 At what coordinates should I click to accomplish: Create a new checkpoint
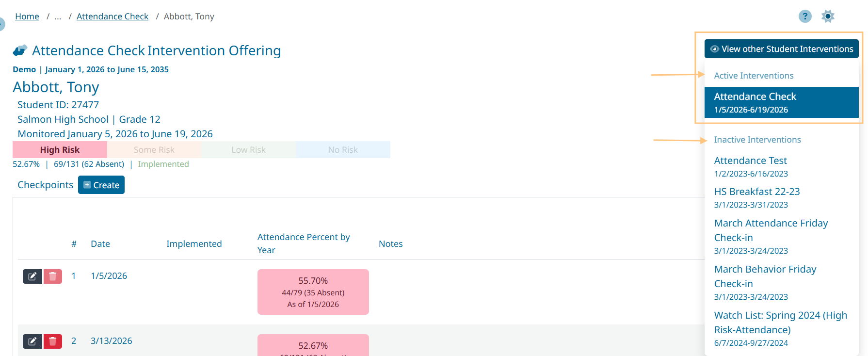pos(101,185)
